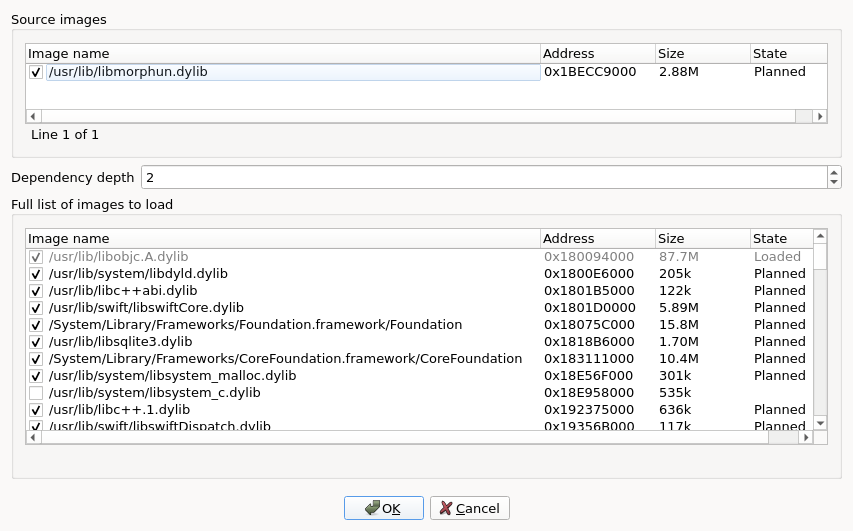Screen dimensions: 853x531
Task: Click the 87.7M size cell
Action: (678, 256)
